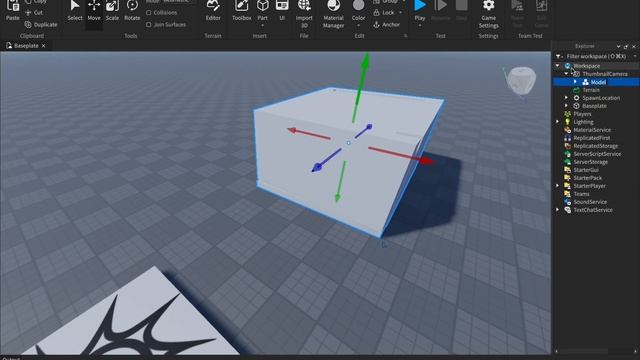Open the Explorer panel options chevron
The width and height of the screenshot is (640, 360).
click(x=618, y=47)
